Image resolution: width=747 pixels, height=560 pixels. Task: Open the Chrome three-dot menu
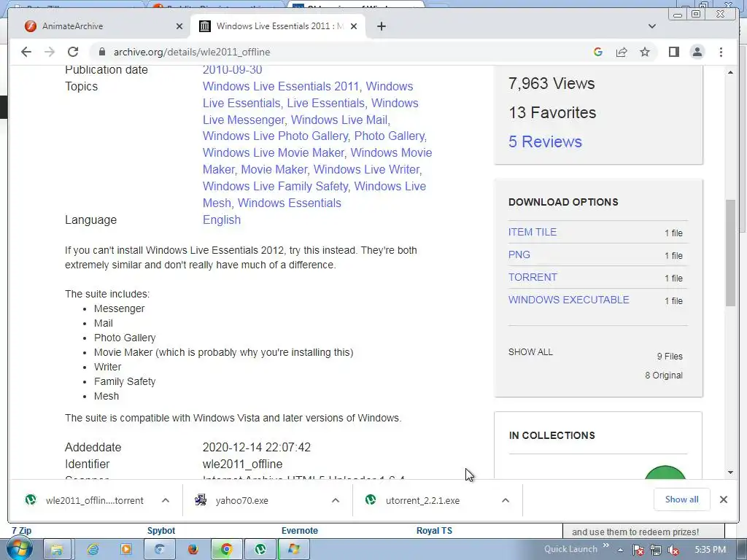coord(721,52)
